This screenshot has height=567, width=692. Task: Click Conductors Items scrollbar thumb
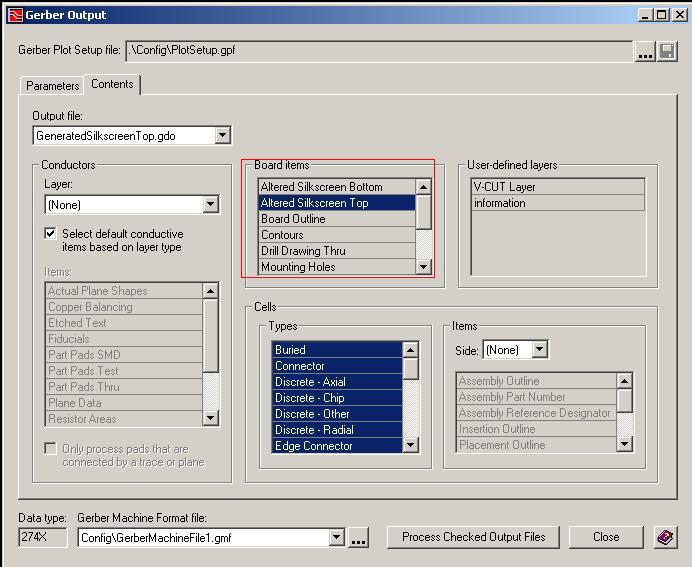tap(211, 336)
